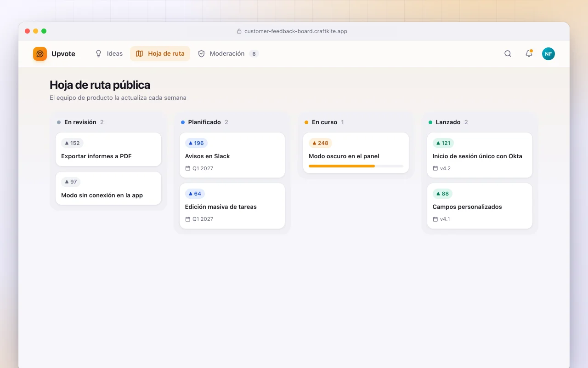Click the lock icon in address bar
The image size is (588, 368).
(x=239, y=31)
